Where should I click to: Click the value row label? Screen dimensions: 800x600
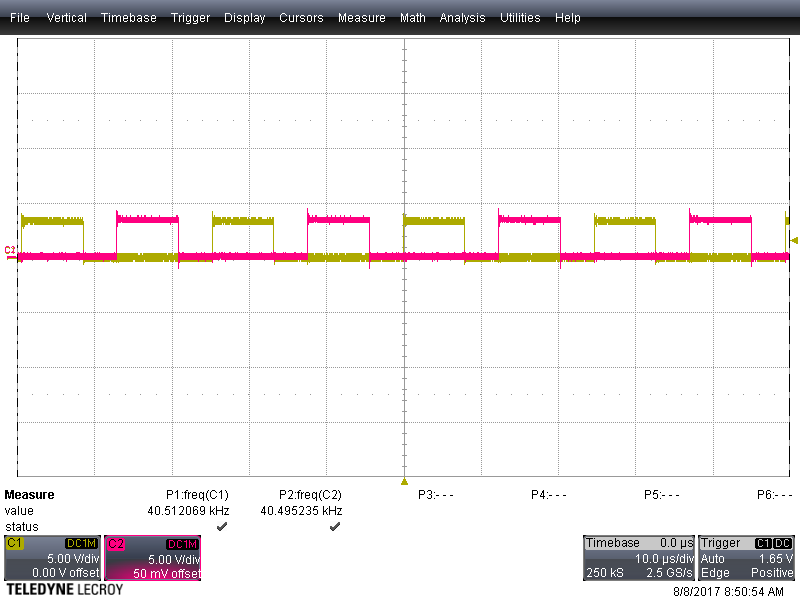tap(19, 511)
